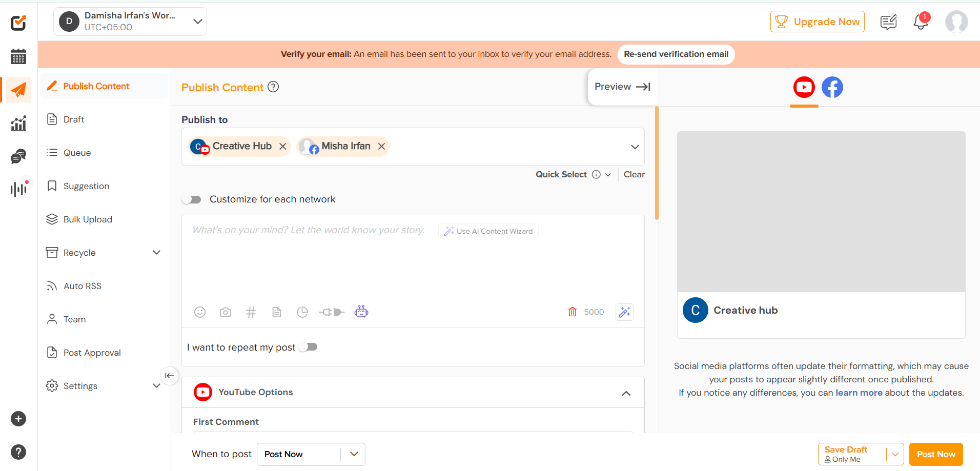Viewport: 980px width, 471px height.
Task: Clear text with red trash icon
Action: (x=573, y=312)
